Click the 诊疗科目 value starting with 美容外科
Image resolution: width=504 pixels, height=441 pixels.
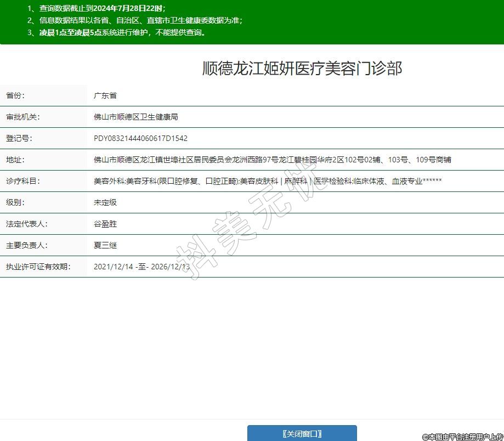[268, 181]
